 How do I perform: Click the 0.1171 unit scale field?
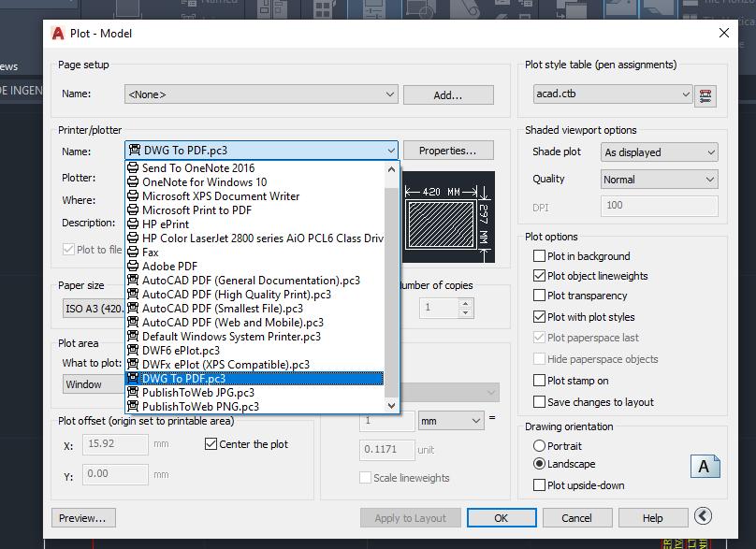point(386,449)
